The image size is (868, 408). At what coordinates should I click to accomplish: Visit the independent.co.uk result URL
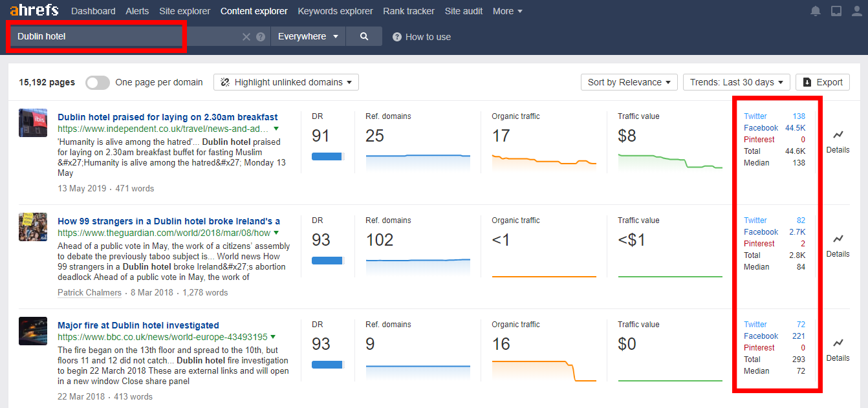(163, 129)
